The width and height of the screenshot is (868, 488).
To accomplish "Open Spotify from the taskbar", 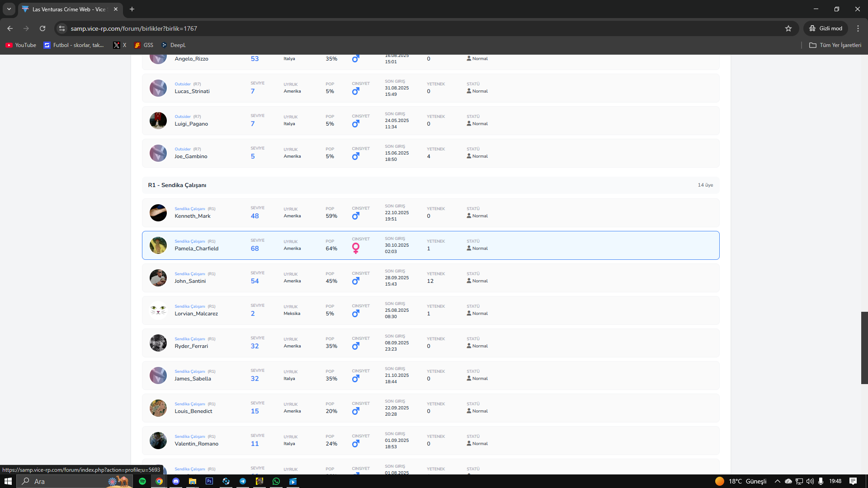I will [142, 481].
